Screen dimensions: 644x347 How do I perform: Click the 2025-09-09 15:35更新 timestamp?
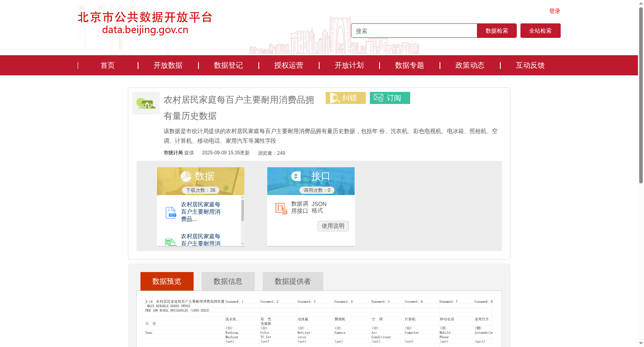tap(226, 153)
